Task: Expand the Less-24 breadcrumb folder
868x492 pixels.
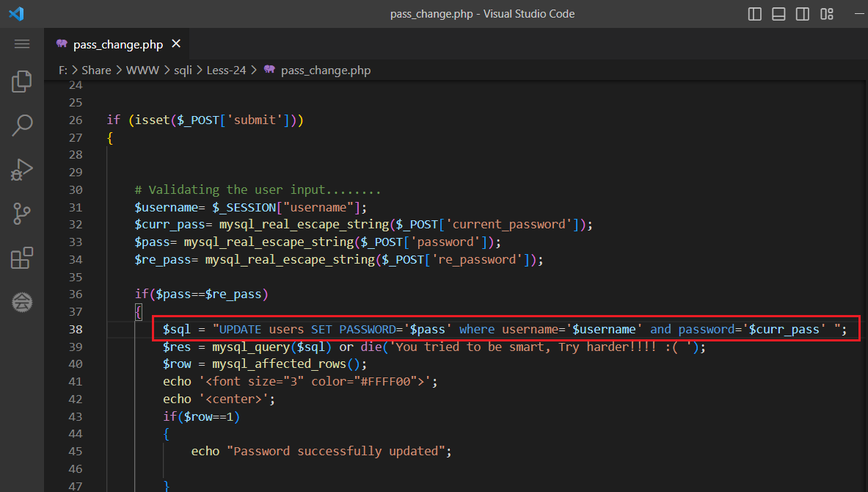Action: [x=226, y=70]
